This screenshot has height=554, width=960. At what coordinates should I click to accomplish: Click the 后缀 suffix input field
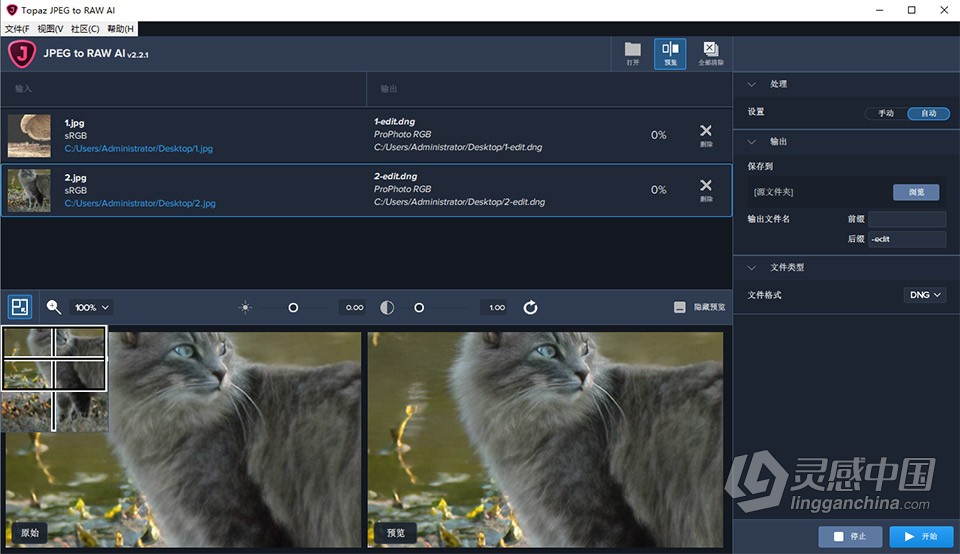[x=907, y=239]
